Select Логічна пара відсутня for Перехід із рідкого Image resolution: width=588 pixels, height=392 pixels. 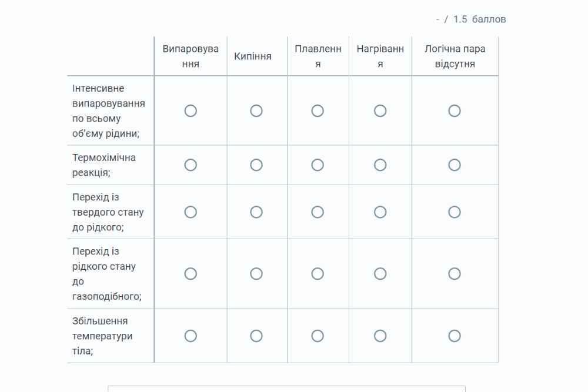point(455,274)
